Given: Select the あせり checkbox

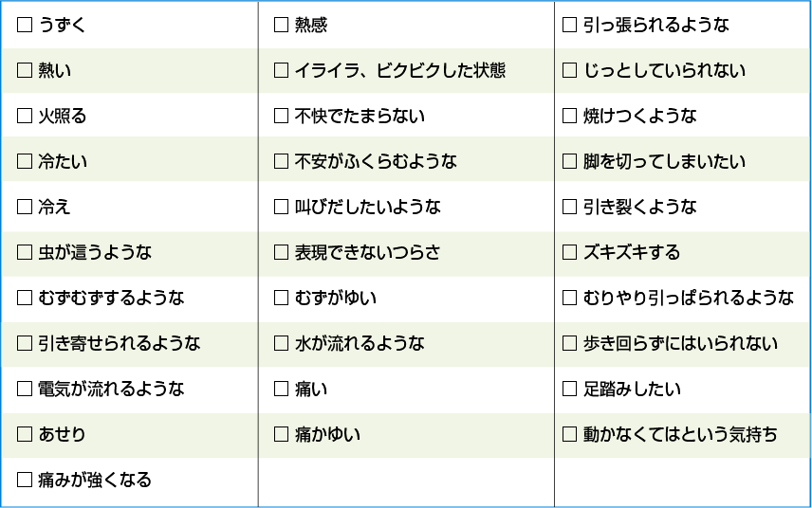Looking at the screenshot, I should [x=25, y=435].
